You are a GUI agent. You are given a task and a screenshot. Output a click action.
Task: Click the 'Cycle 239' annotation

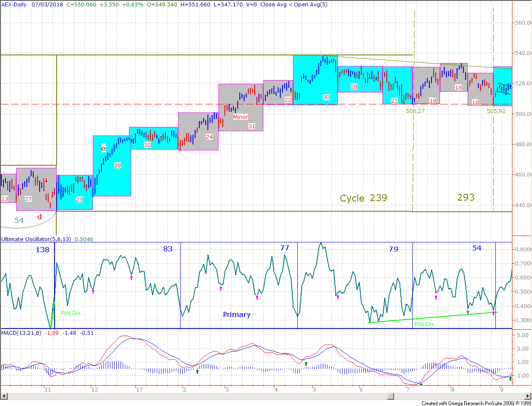[363, 198]
